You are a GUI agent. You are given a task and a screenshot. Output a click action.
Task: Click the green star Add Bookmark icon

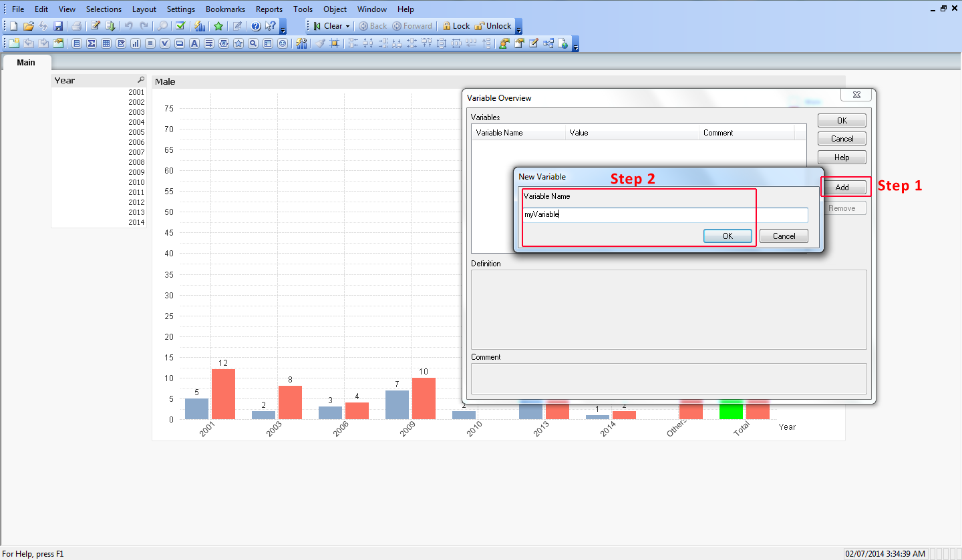click(218, 26)
